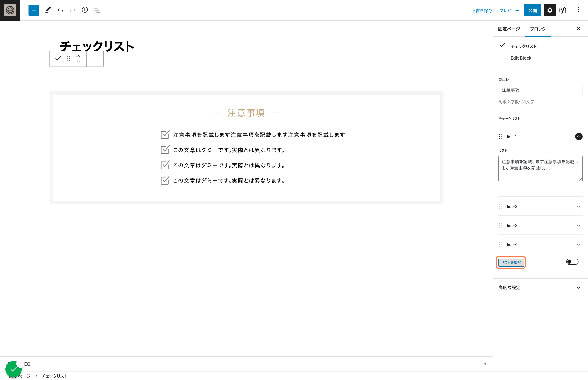Screen dimensions: 588x380
Task: Collapse the list-1 item
Action: [x=579, y=137]
